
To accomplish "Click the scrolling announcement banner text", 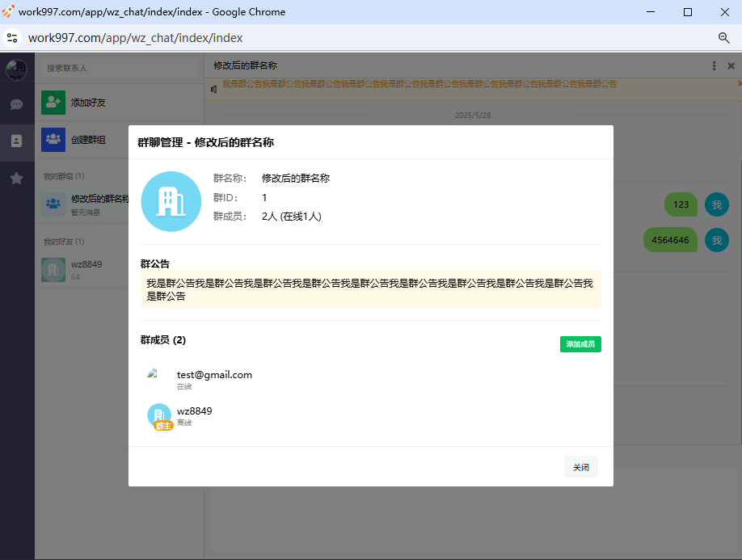I will [x=419, y=84].
